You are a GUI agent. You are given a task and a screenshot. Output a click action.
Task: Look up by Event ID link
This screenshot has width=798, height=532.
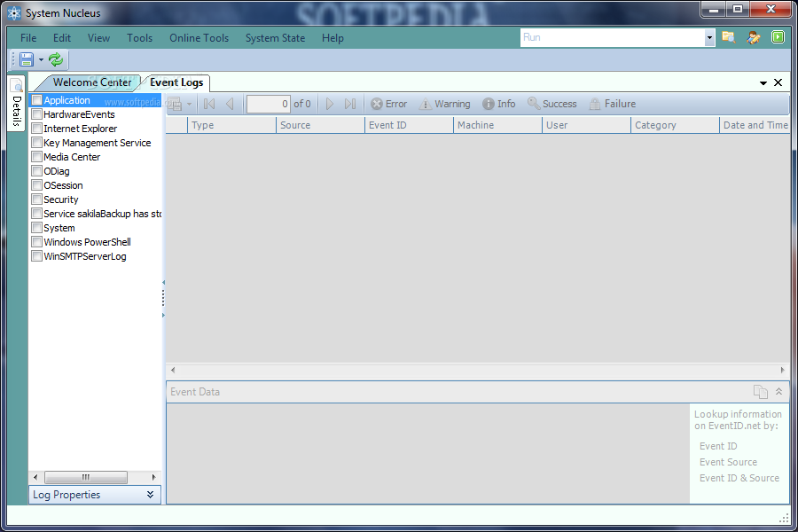[x=718, y=446]
